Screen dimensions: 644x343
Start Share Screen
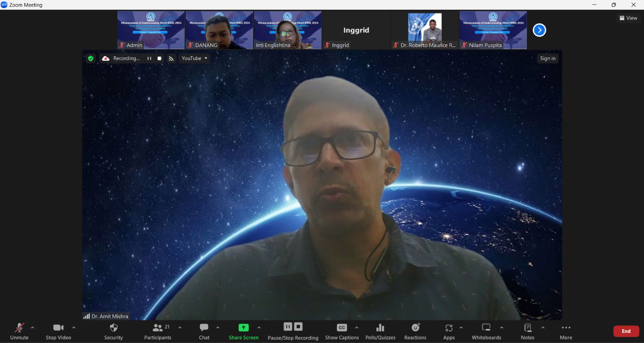[244, 332]
